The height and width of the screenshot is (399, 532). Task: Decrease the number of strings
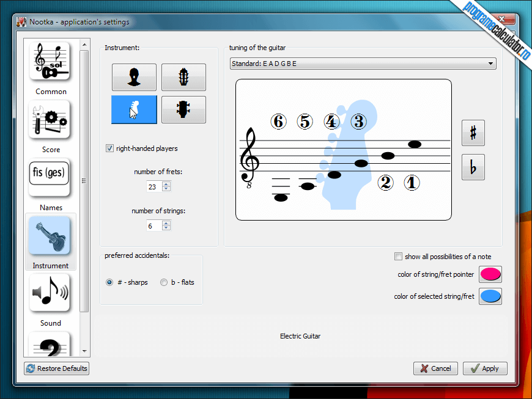[x=166, y=228]
